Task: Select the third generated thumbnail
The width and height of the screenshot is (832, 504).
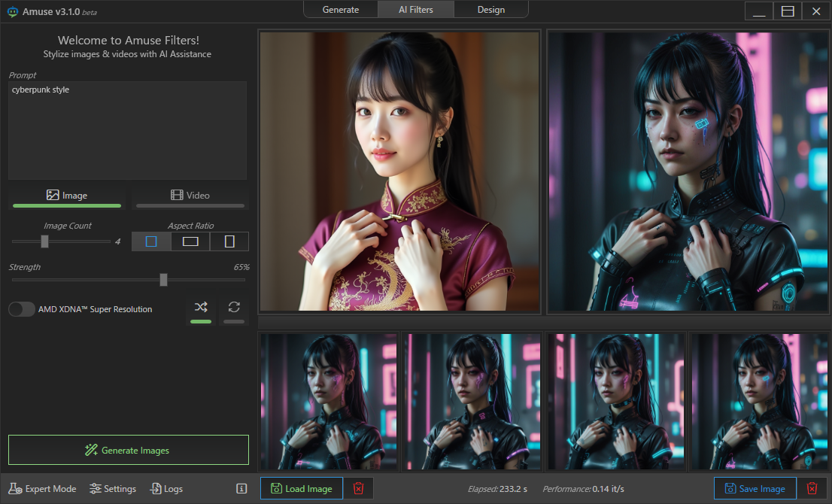Action: pos(615,402)
